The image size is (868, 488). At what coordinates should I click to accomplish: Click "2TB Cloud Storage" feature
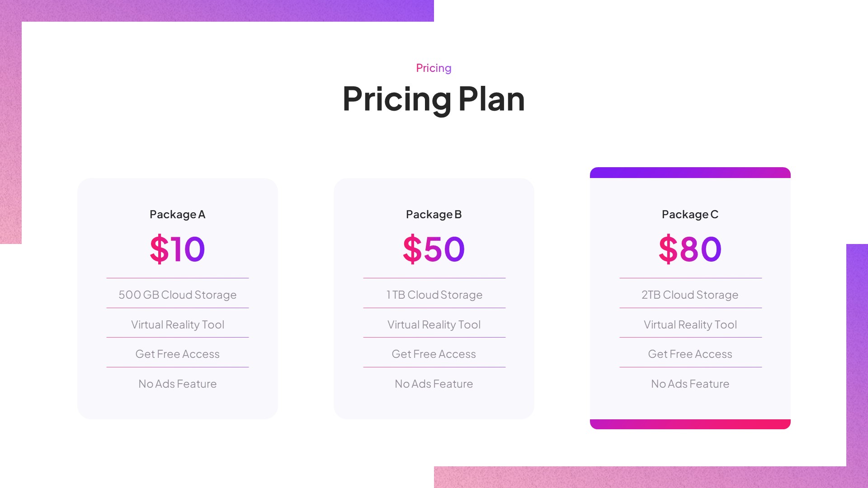point(690,295)
